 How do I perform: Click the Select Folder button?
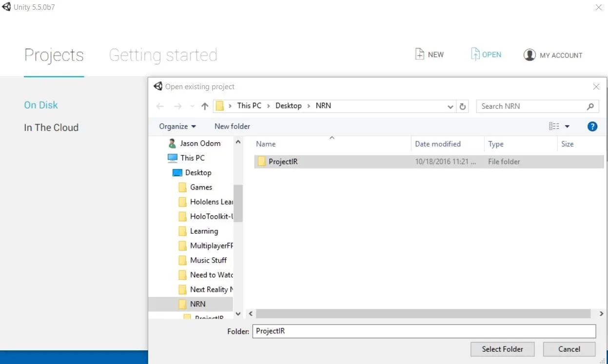click(x=502, y=349)
